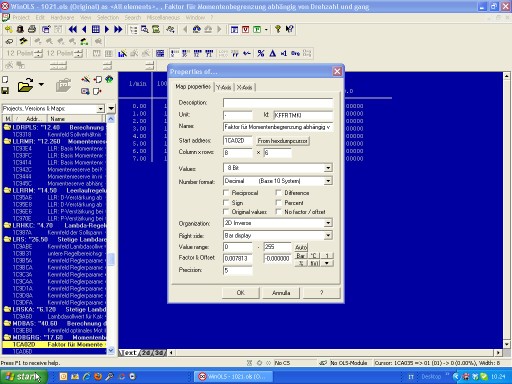Enable the Sign checkbox
This screenshot has height=384, width=512.
[x=226, y=202]
